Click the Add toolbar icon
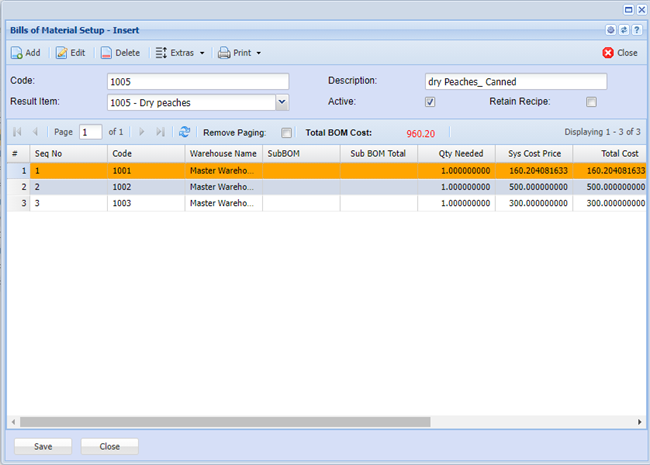This screenshot has height=465, width=650. [17, 53]
